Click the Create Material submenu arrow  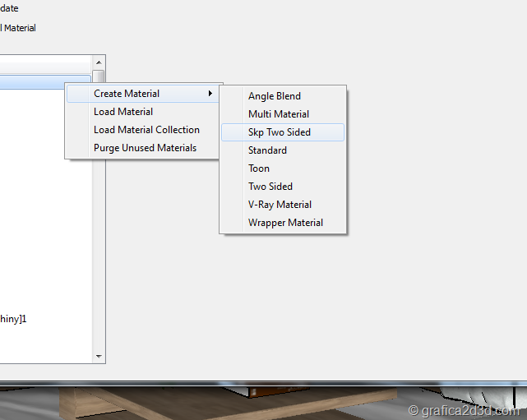pos(210,94)
